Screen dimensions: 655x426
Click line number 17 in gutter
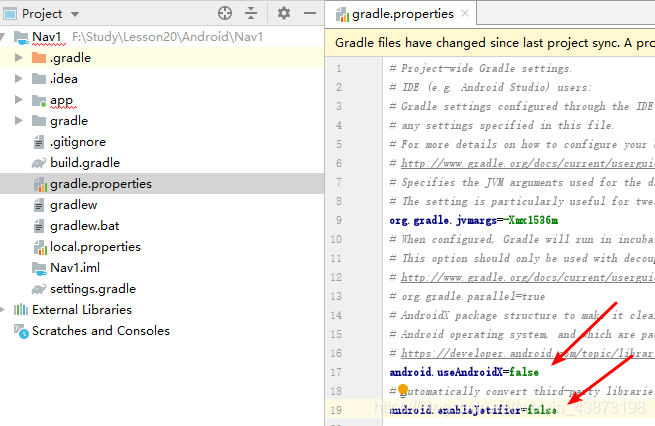(336, 372)
